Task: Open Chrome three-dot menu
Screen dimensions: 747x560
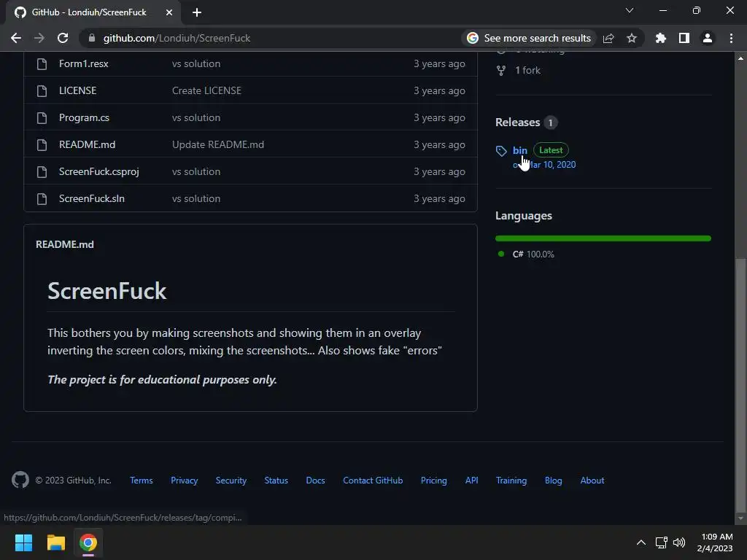Action: (731, 38)
